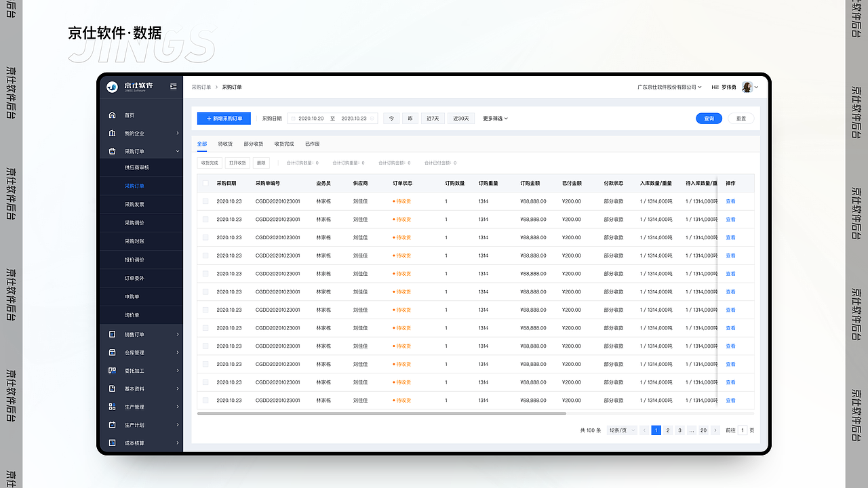Click the 销售订单 sidebar icon

113,334
